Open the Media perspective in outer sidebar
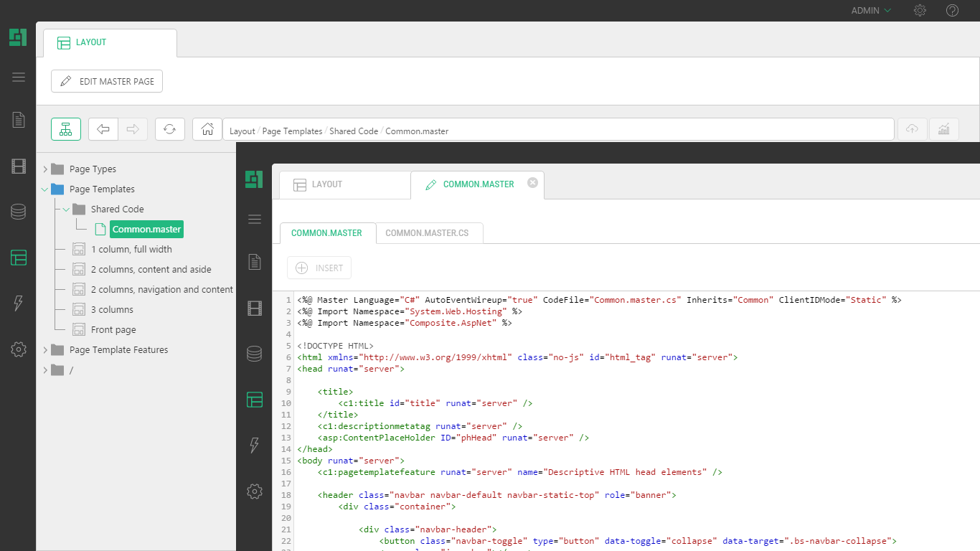Screen dimensions: 980x551 [x=19, y=166]
